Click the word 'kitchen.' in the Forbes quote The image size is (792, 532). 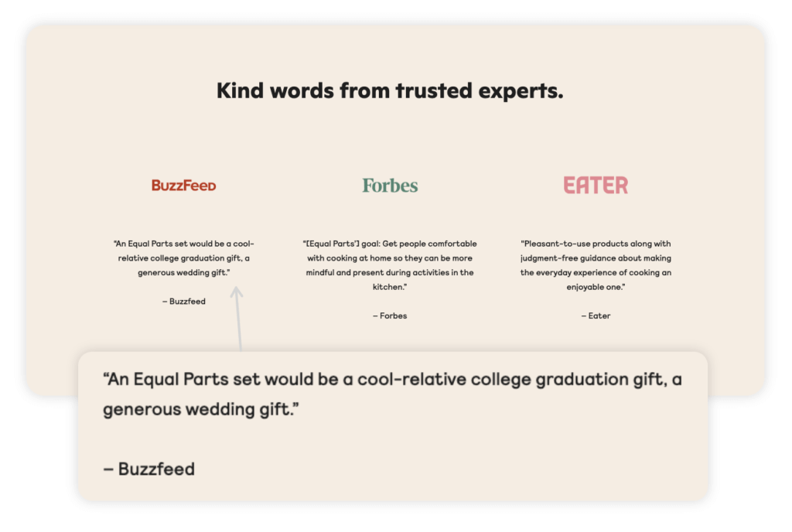[390, 287]
